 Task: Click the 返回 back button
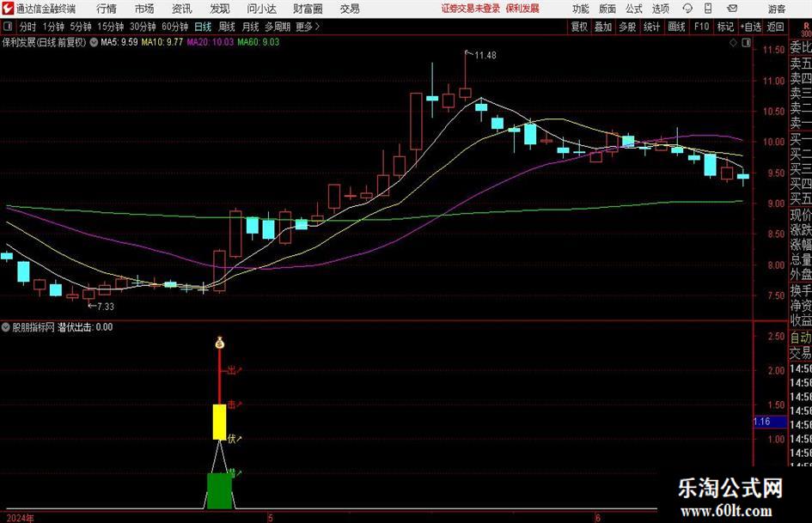pos(775,27)
